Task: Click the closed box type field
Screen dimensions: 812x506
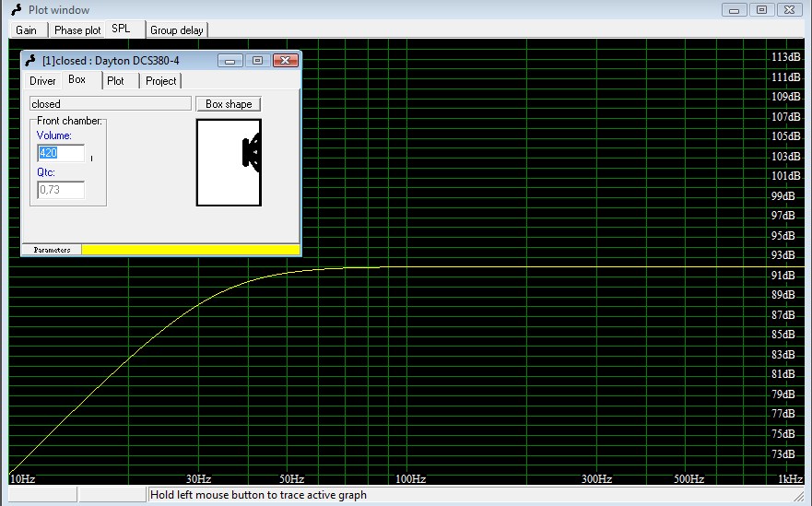Action: [111, 103]
